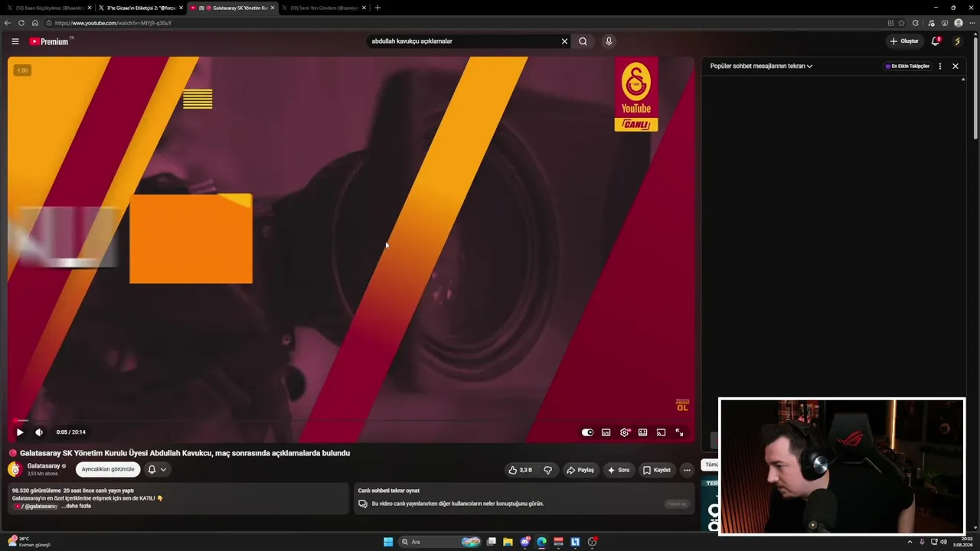Select Galatasaray SK Yönetim Kurulu tab
This screenshot has height=551, width=980.
(x=232, y=8)
